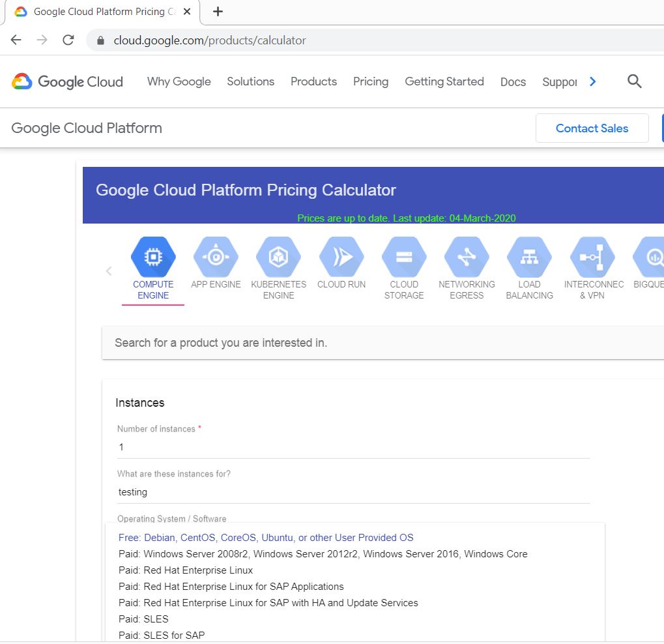This screenshot has height=644, width=664.
Task: Click the address bar URL
Action: 210,40
